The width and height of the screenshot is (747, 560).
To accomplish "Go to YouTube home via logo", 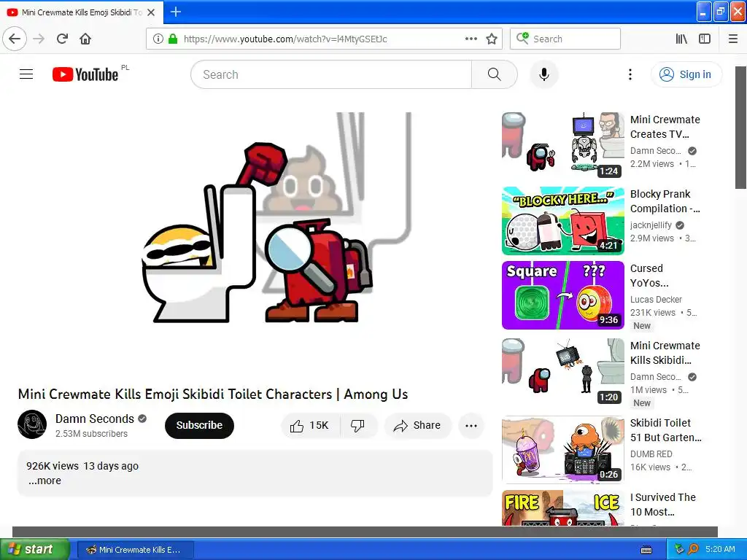I will pos(85,74).
